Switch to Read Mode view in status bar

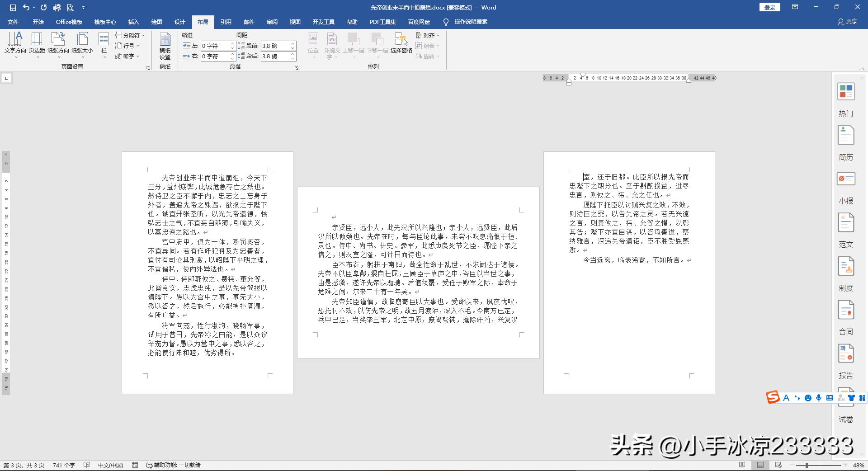(742, 465)
